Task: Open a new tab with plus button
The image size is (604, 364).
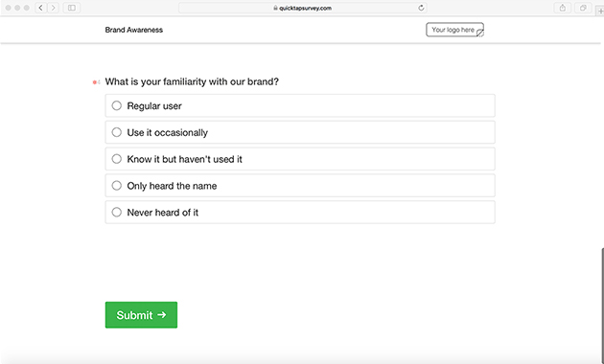Action: pos(600,11)
